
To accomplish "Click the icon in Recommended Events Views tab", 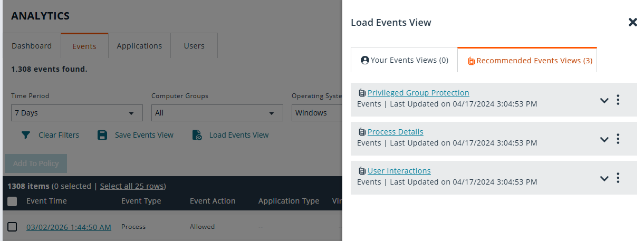I will (x=472, y=61).
